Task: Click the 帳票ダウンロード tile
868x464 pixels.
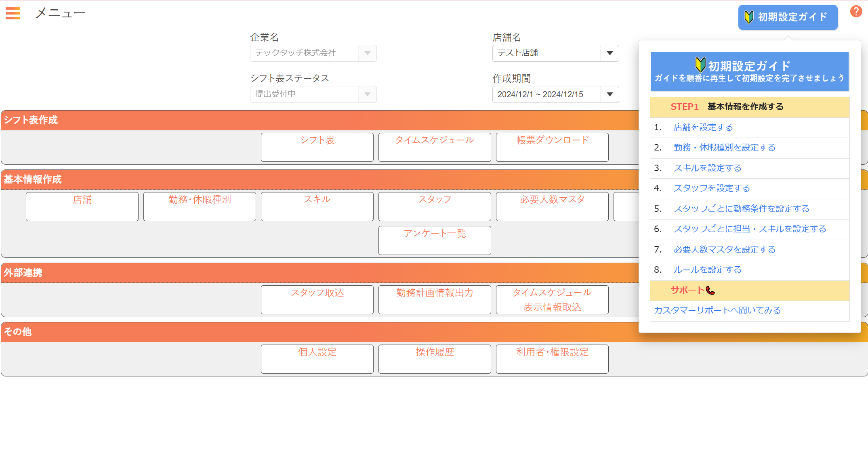Action: (552, 147)
